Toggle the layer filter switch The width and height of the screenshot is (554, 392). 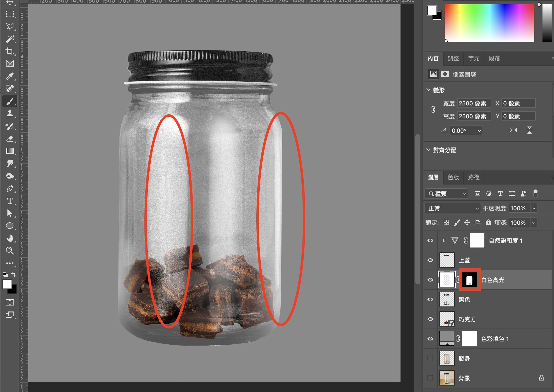click(535, 194)
